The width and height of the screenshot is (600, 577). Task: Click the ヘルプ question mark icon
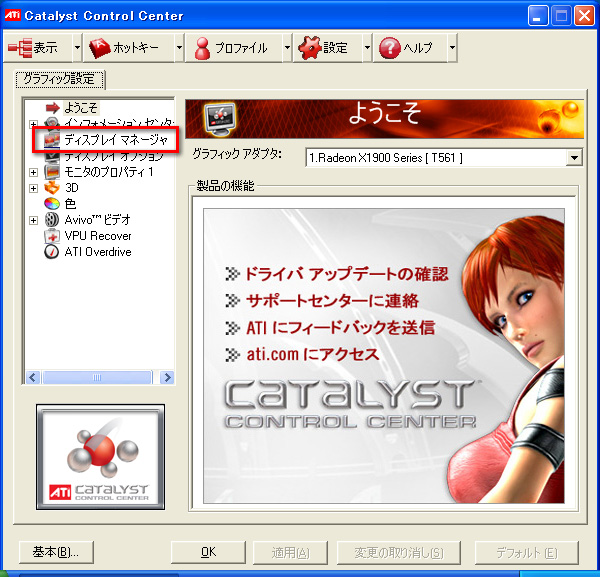point(390,48)
